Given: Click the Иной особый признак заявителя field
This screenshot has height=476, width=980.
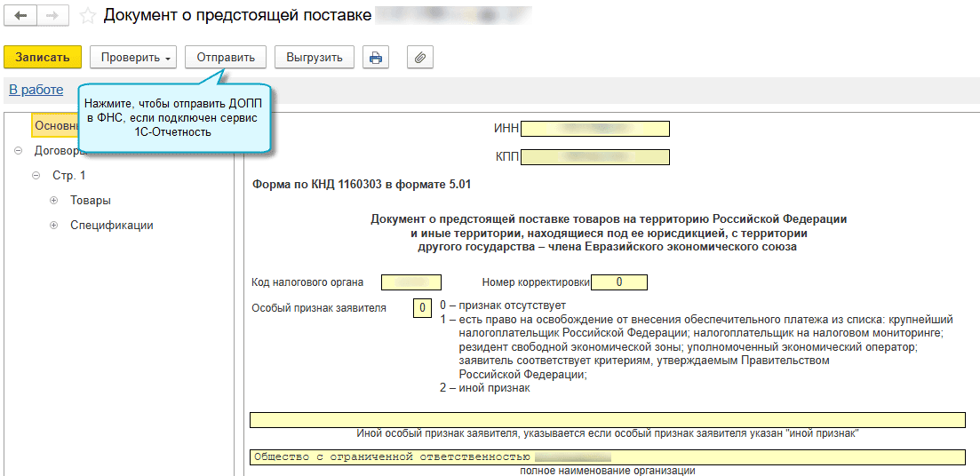Looking at the screenshot, I should (608, 420).
